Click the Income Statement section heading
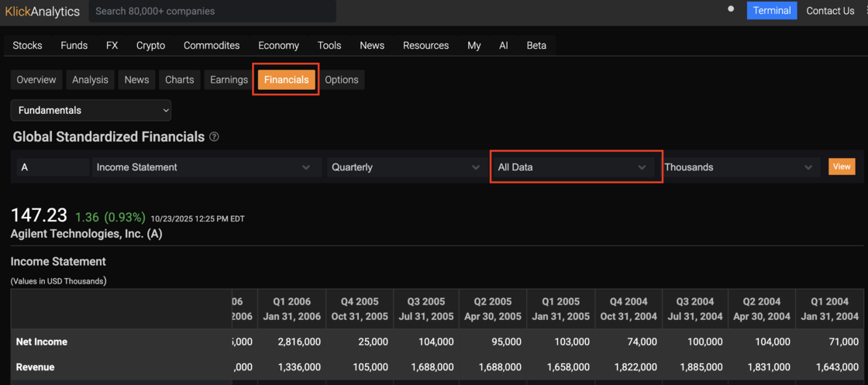 point(58,261)
